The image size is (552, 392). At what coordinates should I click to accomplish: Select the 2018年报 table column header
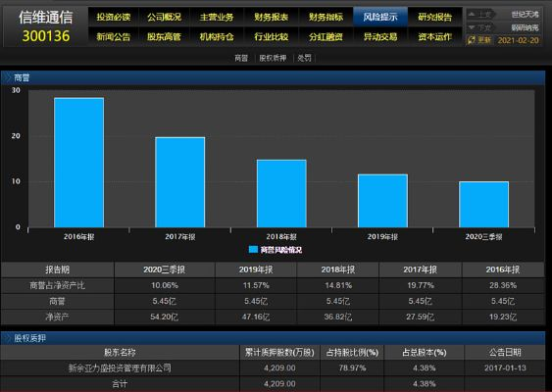click(338, 269)
